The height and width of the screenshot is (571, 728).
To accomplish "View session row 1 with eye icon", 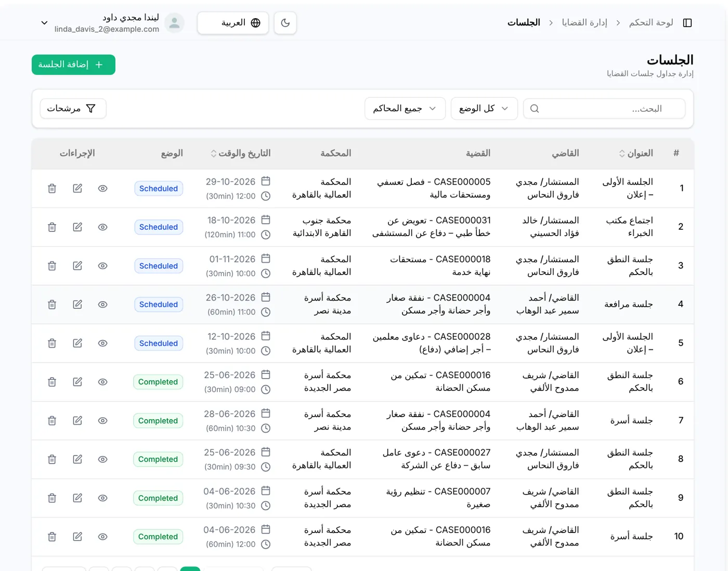I will pos(103,188).
